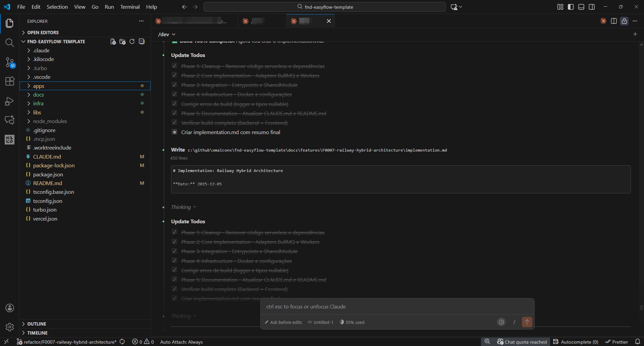Uncheck Phase 1 Cleanup todo item
This screenshot has height=346, width=644.
click(x=175, y=66)
